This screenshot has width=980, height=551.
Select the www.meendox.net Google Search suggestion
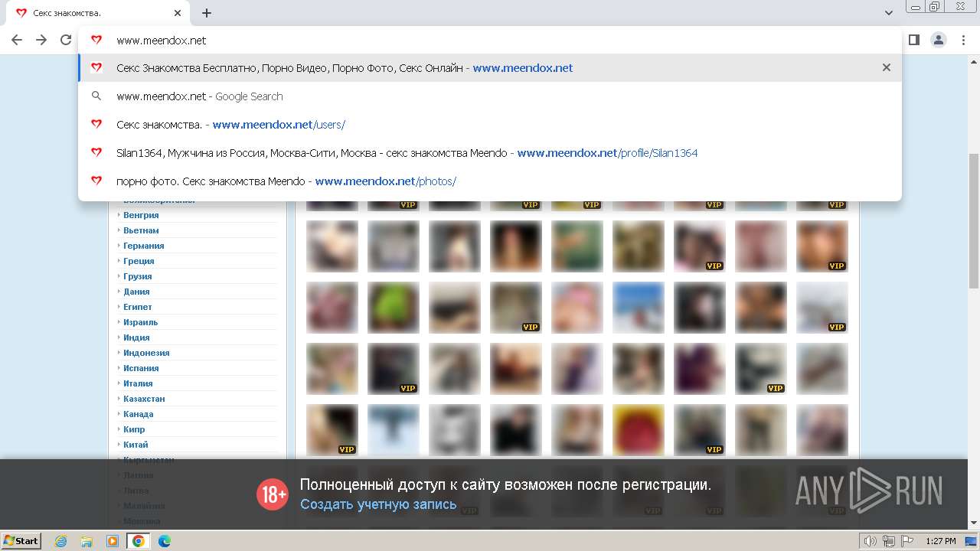[x=490, y=96]
